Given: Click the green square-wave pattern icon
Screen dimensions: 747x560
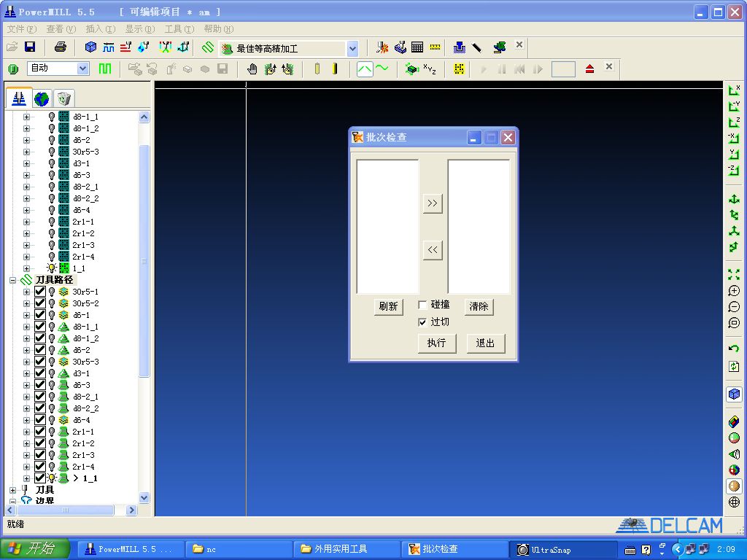Looking at the screenshot, I should pyautogui.click(x=105, y=69).
